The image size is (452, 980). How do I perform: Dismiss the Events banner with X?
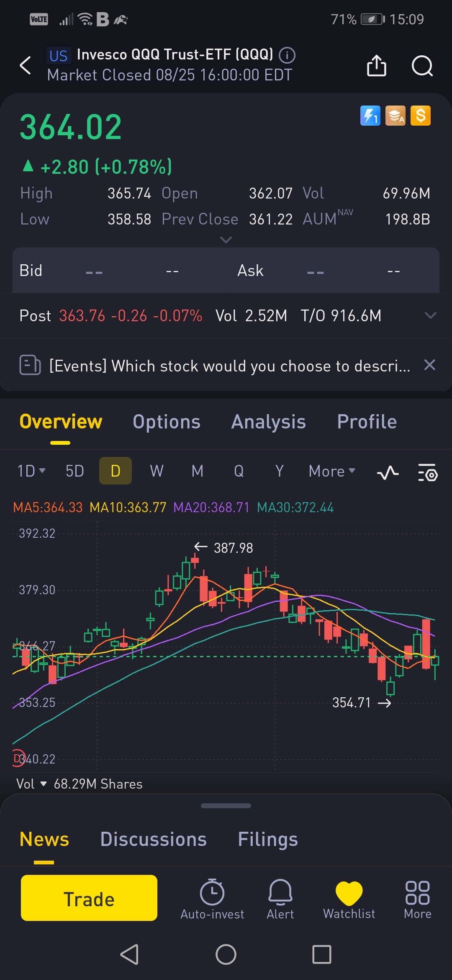(x=430, y=365)
